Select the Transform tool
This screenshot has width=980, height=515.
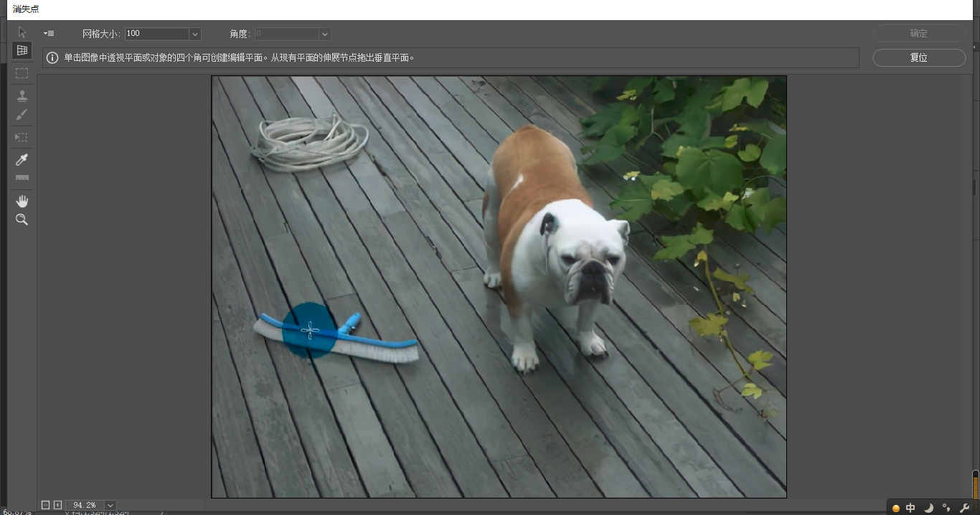[22, 137]
